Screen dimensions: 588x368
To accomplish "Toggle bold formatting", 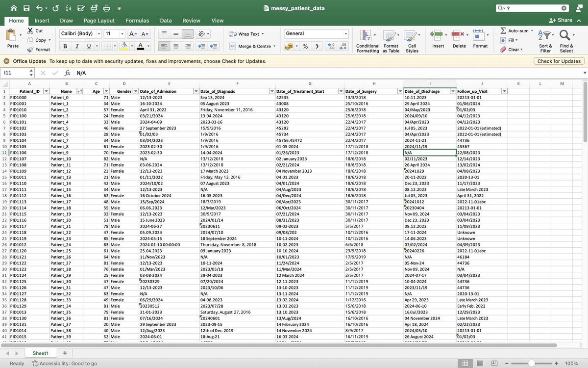I will click(65, 46).
